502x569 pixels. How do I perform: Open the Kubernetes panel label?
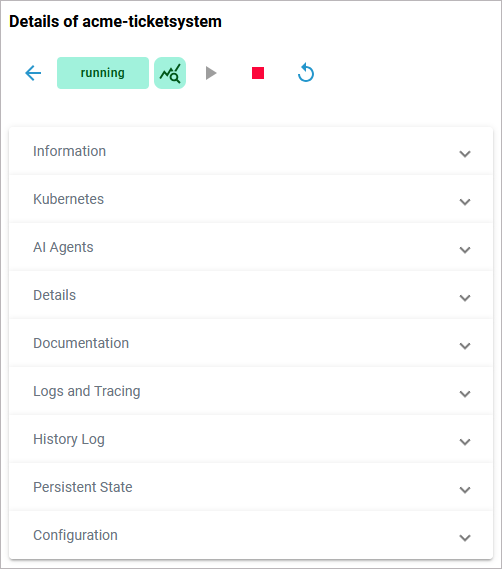[68, 199]
